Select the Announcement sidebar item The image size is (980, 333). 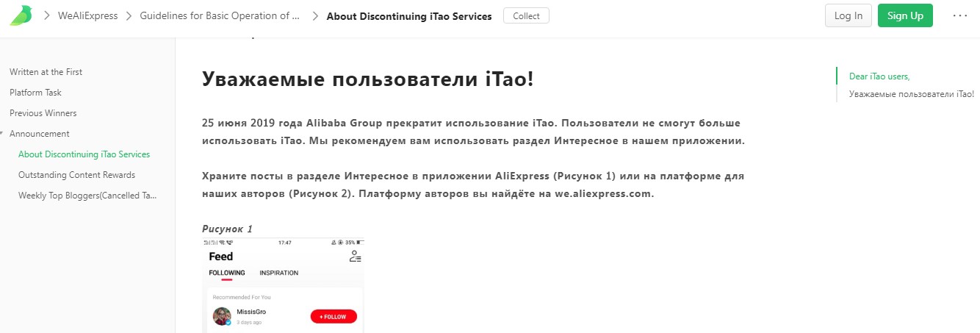(40, 134)
